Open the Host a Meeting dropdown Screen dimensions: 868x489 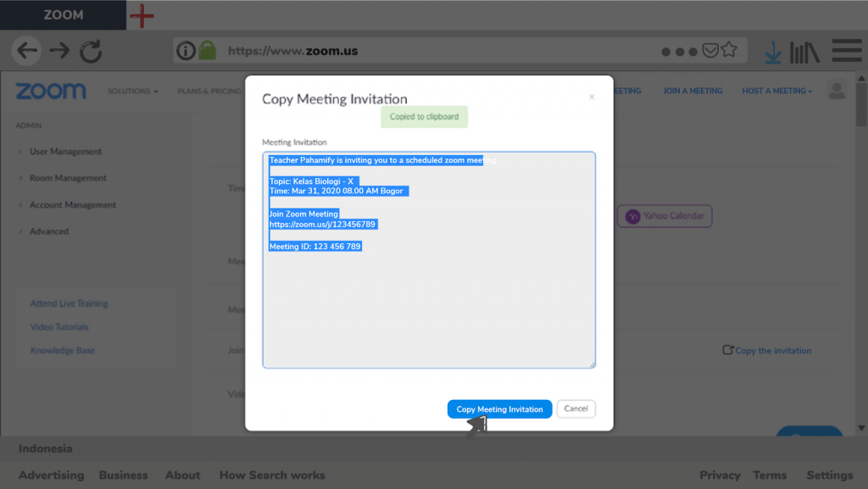coord(776,91)
